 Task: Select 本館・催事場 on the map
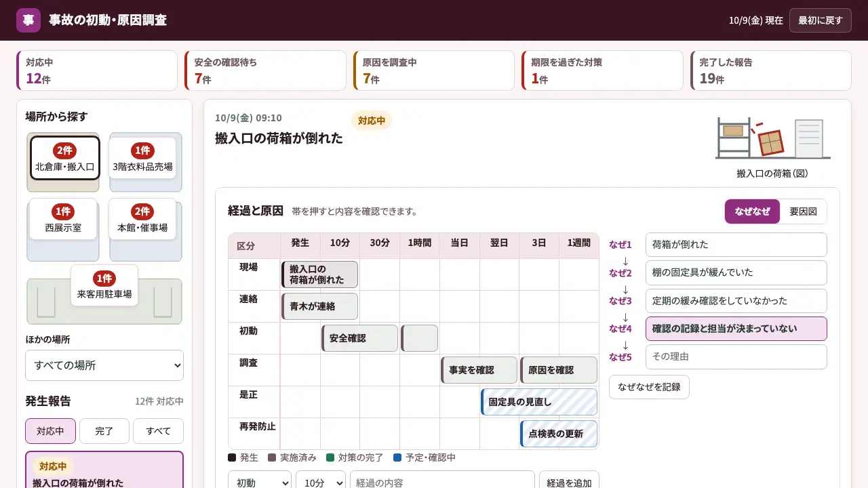142,219
